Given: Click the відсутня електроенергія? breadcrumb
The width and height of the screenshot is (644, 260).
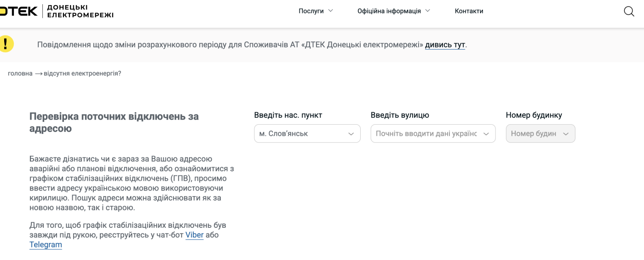Looking at the screenshot, I should point(82,73).
